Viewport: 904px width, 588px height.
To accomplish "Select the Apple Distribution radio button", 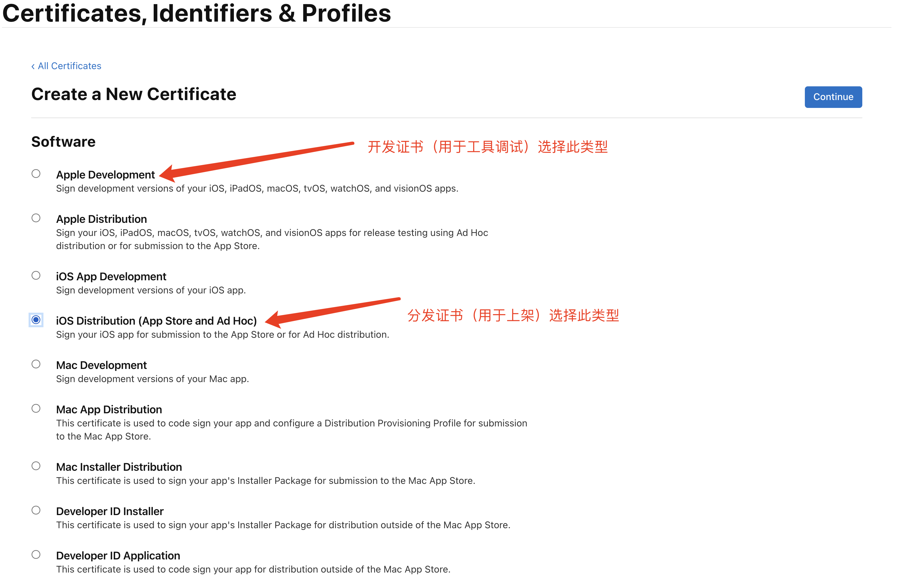I will click(36, 218).
